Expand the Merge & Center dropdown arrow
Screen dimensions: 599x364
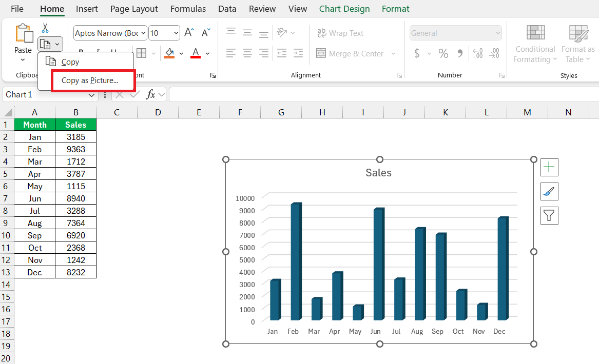(393, 53)
